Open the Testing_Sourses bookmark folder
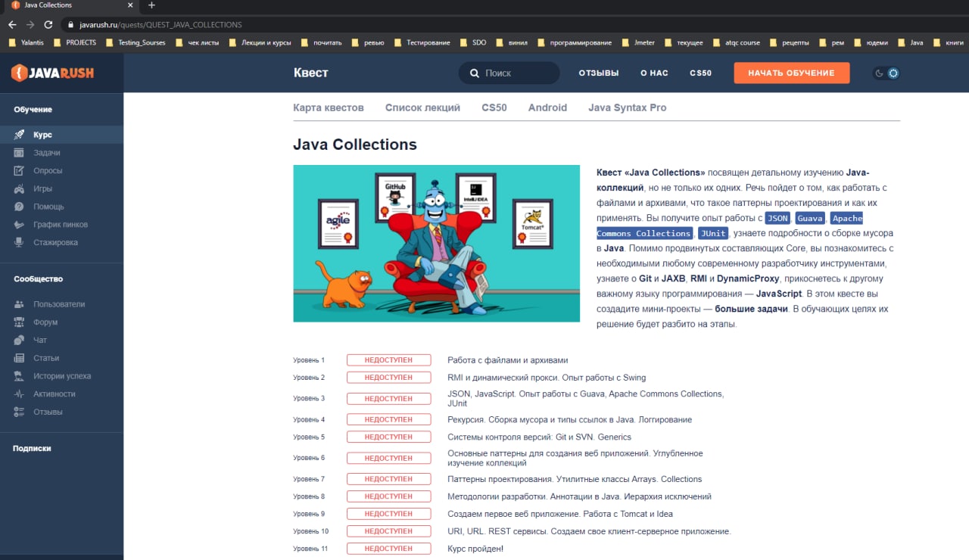969x560 pixels. [x=135, y=42]
